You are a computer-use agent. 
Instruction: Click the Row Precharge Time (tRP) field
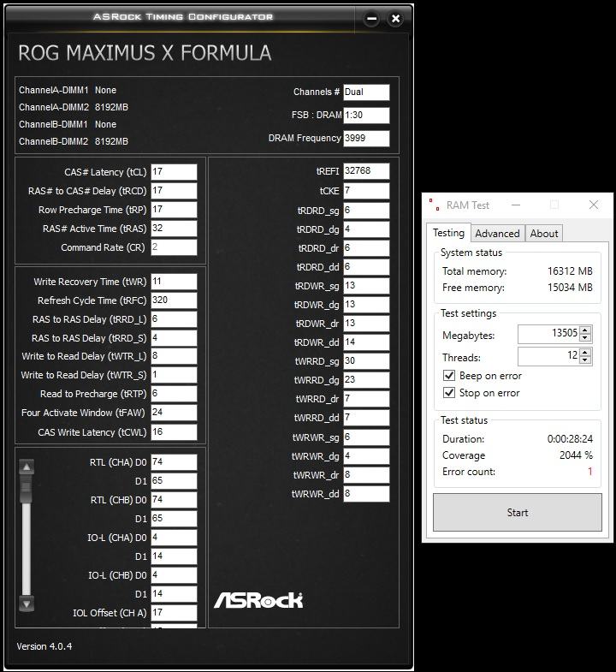click(x=174, y=210)
